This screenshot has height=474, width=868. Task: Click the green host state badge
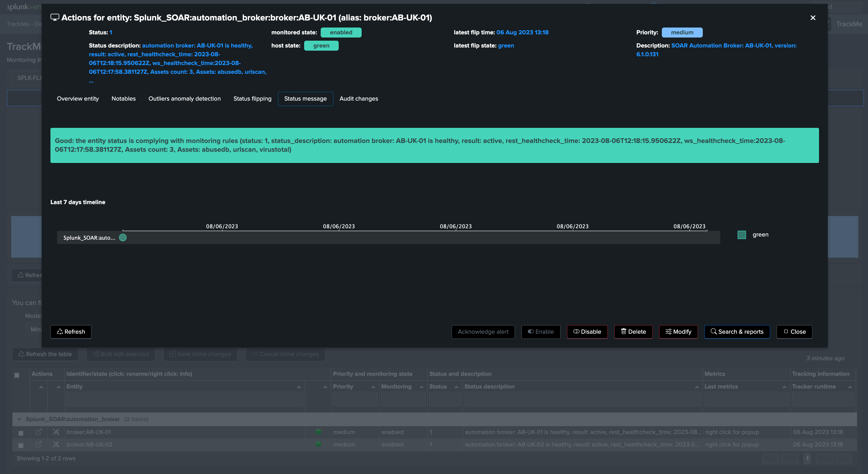tap(321, 46)
